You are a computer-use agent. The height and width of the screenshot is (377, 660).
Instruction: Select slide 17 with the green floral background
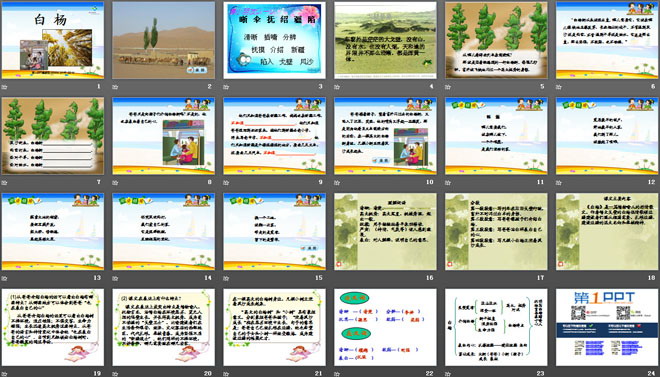[x=496, y=231]
